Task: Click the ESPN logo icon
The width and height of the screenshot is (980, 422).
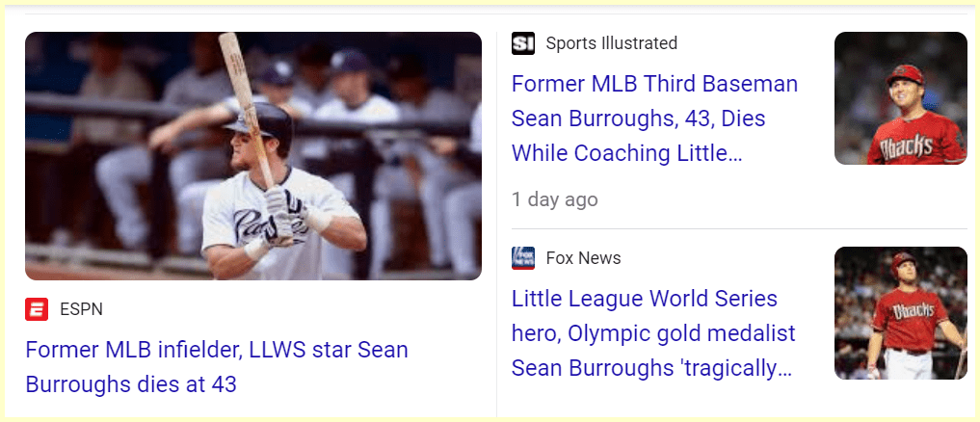Action: click(37, 309)
